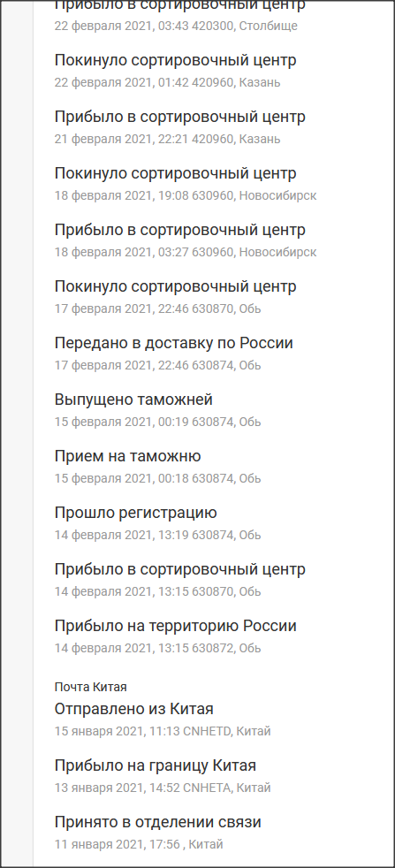Click the 'Передано в доставку по России' status

pos(174,343)
